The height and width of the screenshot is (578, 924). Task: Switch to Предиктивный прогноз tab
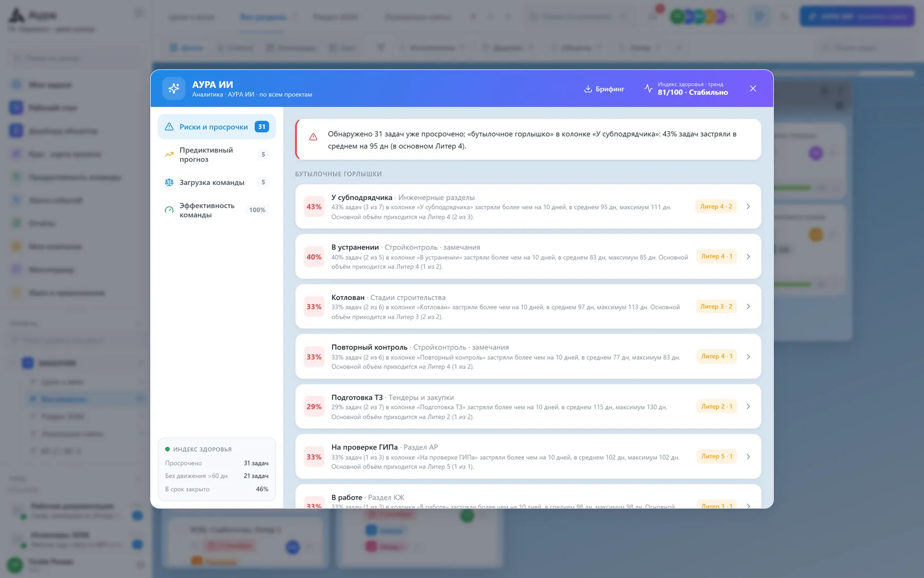[217, 155]
